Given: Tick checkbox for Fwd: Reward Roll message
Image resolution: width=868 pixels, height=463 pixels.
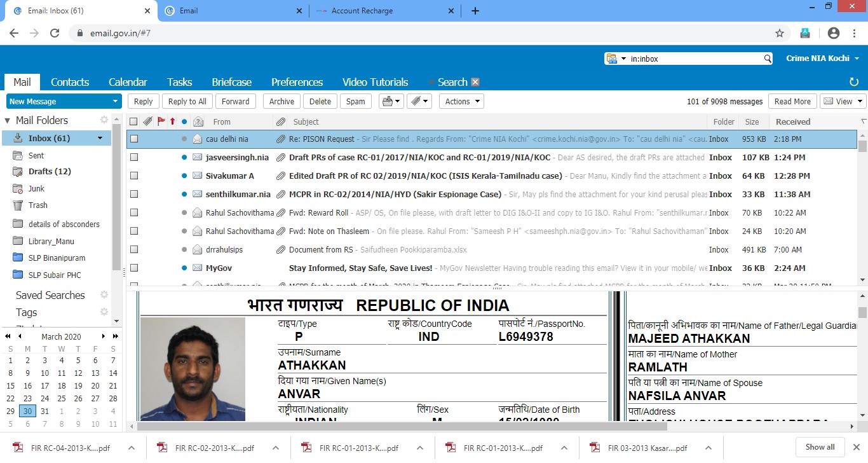Looking at the screenshot, I should (133, 212).
